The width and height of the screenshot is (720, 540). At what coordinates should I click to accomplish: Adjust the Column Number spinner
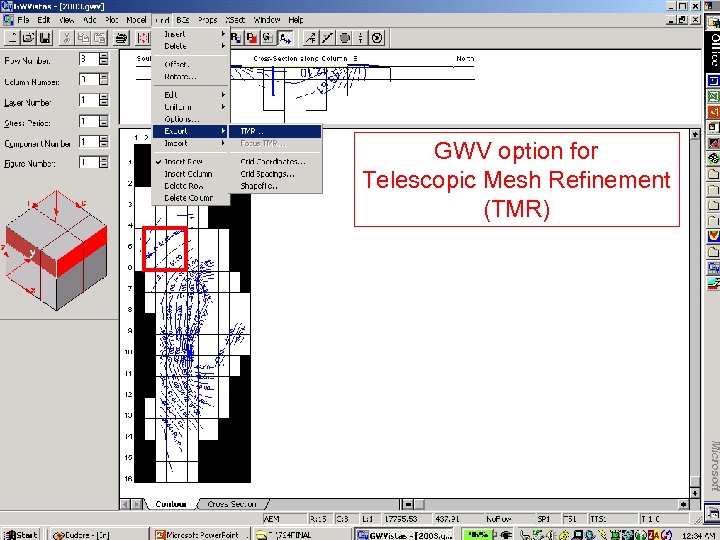click(104, 79)
